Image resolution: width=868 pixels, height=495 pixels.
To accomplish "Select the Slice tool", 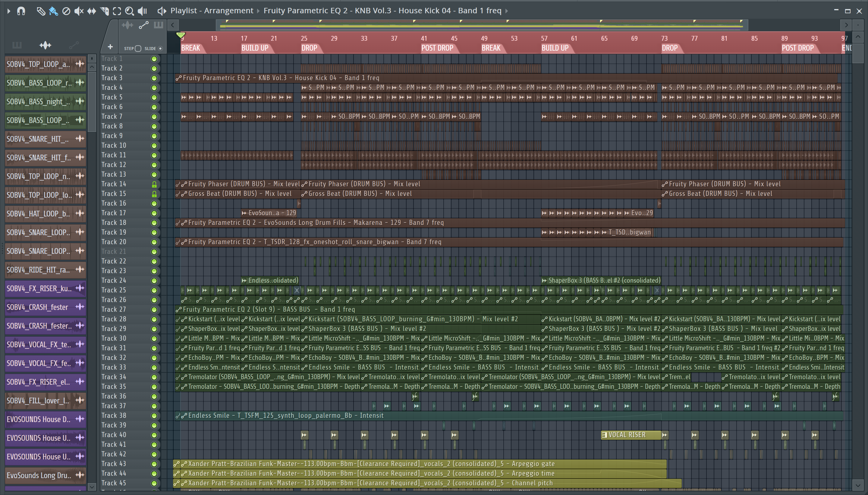I will [104, 11].
